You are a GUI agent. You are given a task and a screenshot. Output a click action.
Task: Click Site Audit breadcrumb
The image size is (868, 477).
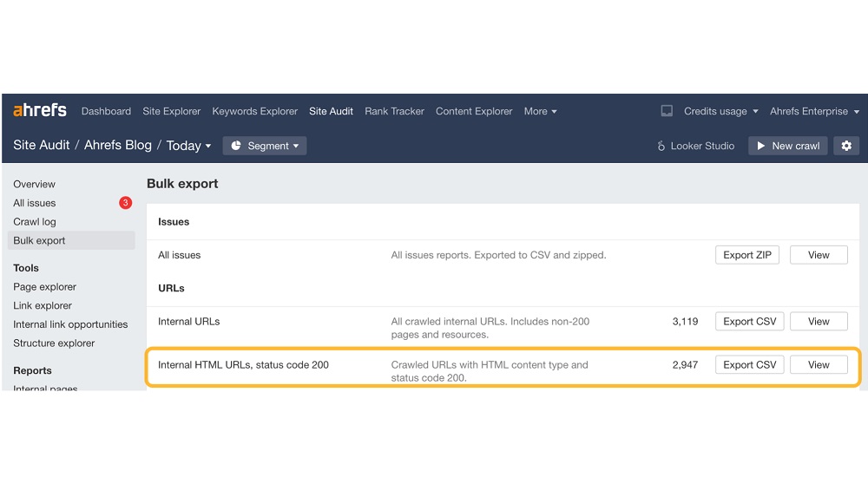pos(42,145)
